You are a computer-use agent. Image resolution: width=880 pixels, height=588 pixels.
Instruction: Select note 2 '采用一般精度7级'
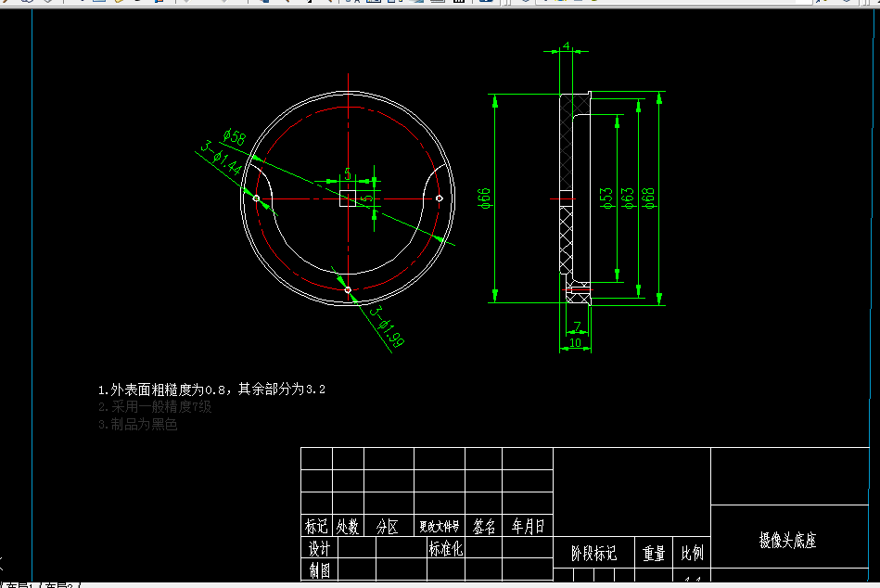click(x=155, y=407)
